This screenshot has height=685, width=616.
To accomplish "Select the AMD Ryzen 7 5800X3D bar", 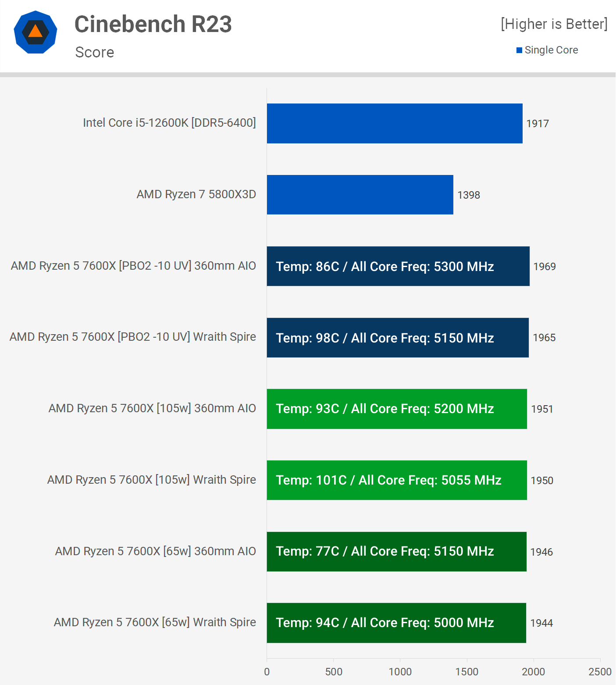I will coord(360,195).
